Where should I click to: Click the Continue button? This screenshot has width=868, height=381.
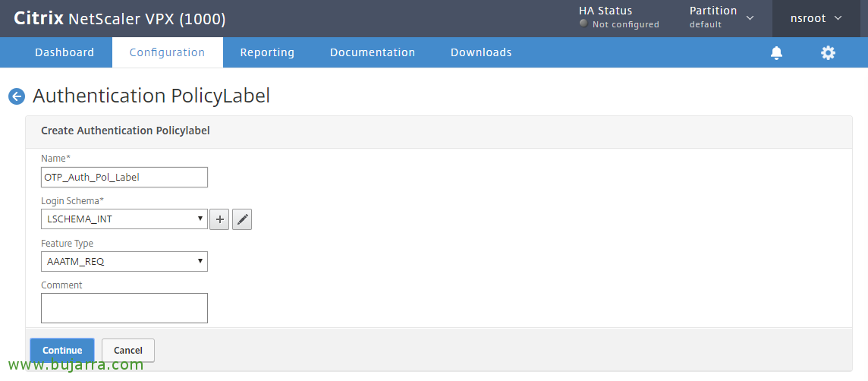(x=62, y=350)
